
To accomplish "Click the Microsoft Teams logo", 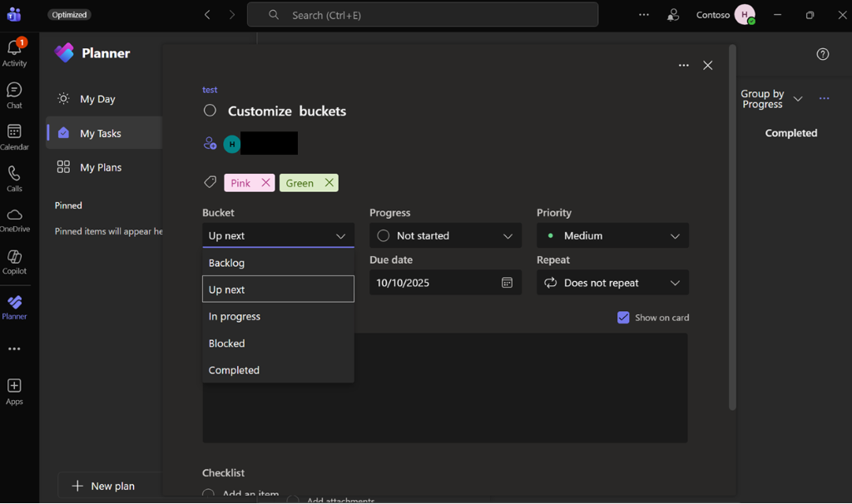I will pos(14,15).
